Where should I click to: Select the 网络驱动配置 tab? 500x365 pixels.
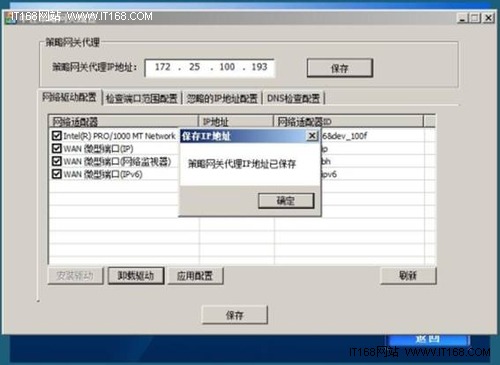tap(69, 97)
